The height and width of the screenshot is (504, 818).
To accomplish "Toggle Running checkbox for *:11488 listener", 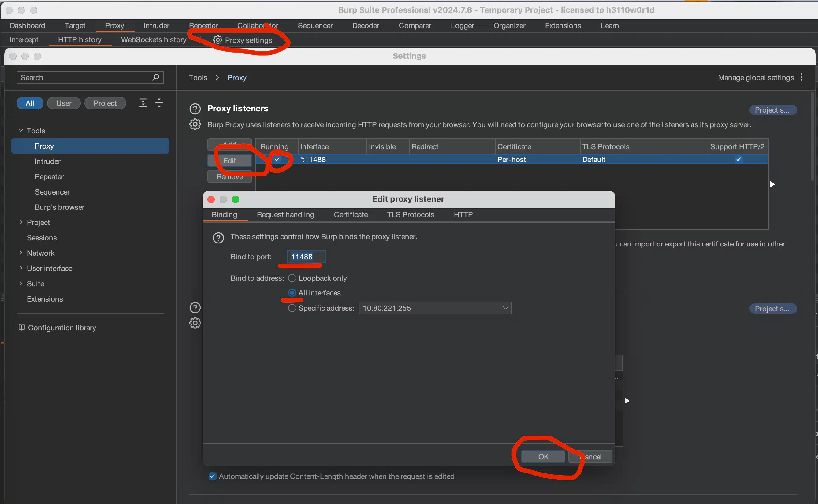I will 277,159.
